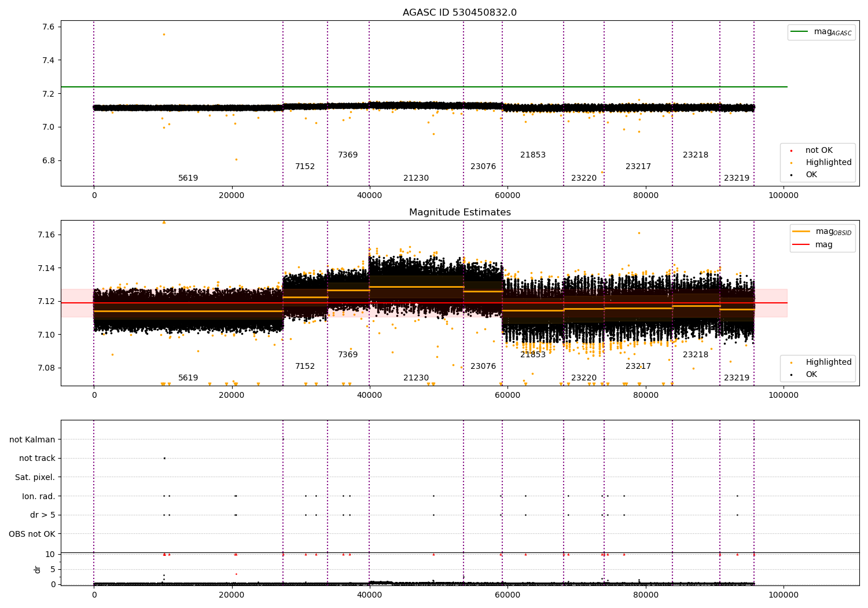Click the 7.10 y-tick on middle plot
This screenshot has height=608, width=868.
pyautogui.click(x=47, y=335)
